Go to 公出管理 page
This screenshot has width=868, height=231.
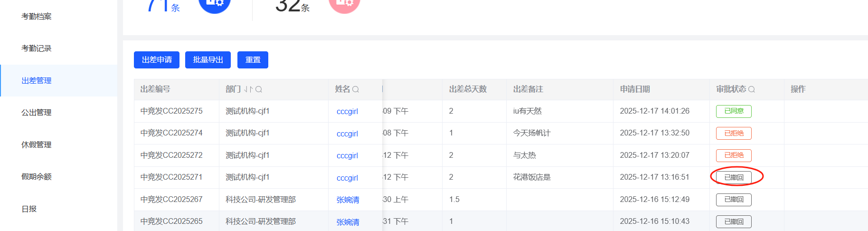(37, 112)
